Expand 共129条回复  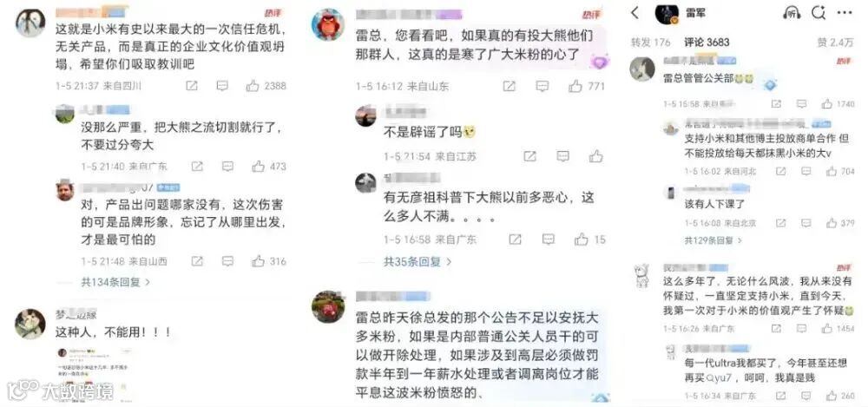pos(713,240)
